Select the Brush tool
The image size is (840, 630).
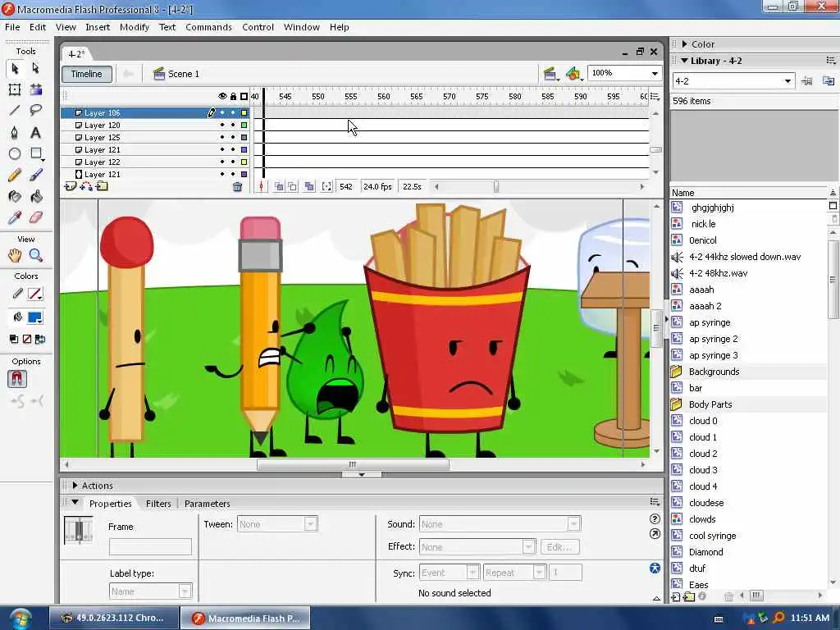click(x=36, y=176)
